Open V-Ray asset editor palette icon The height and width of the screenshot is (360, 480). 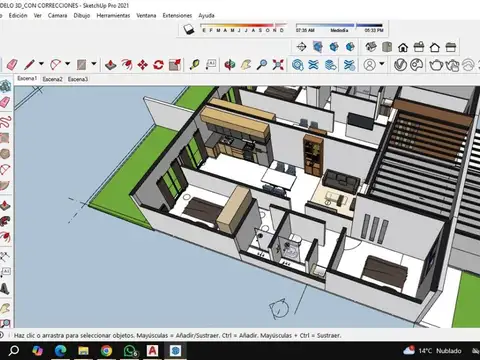pos(417,65)
